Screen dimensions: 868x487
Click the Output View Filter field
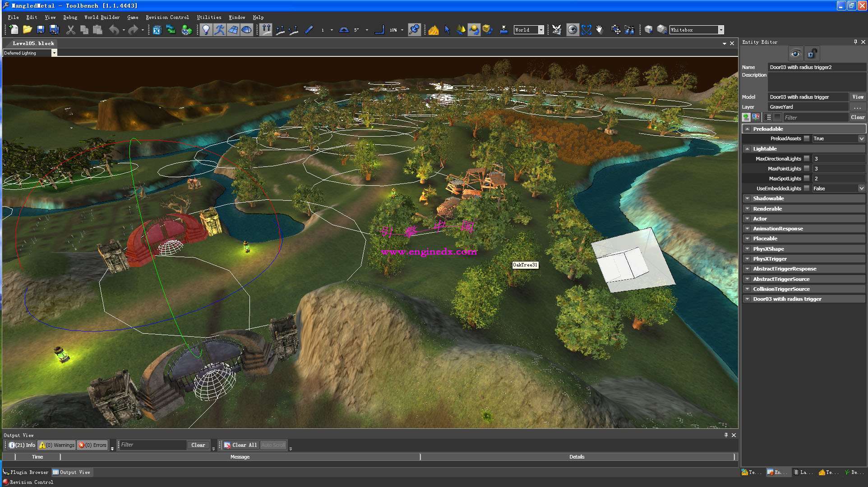click(152, 445)
